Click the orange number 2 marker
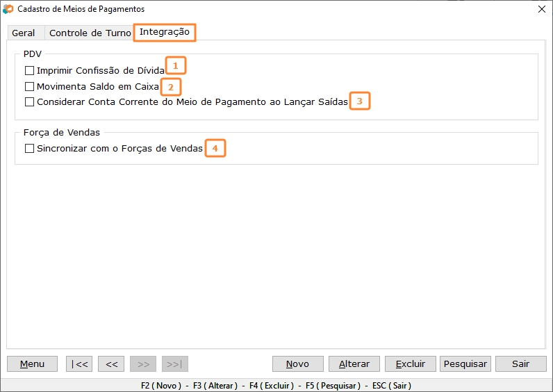 pos(170,87)
